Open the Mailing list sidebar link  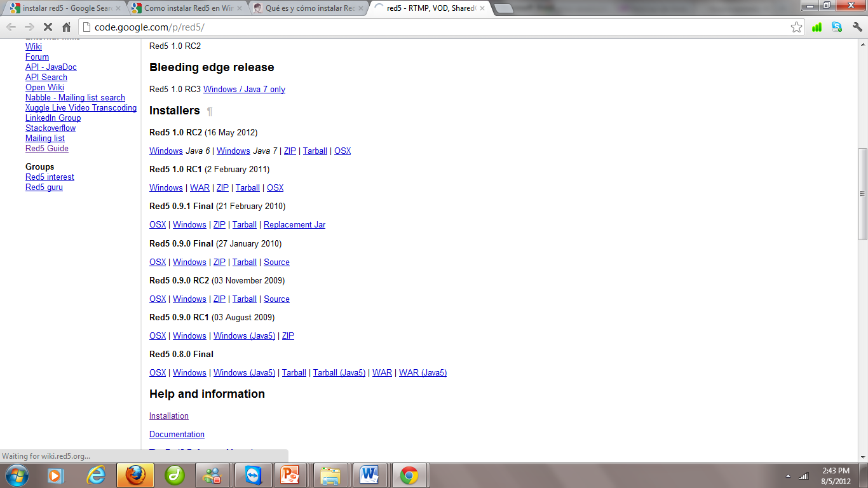45,138
